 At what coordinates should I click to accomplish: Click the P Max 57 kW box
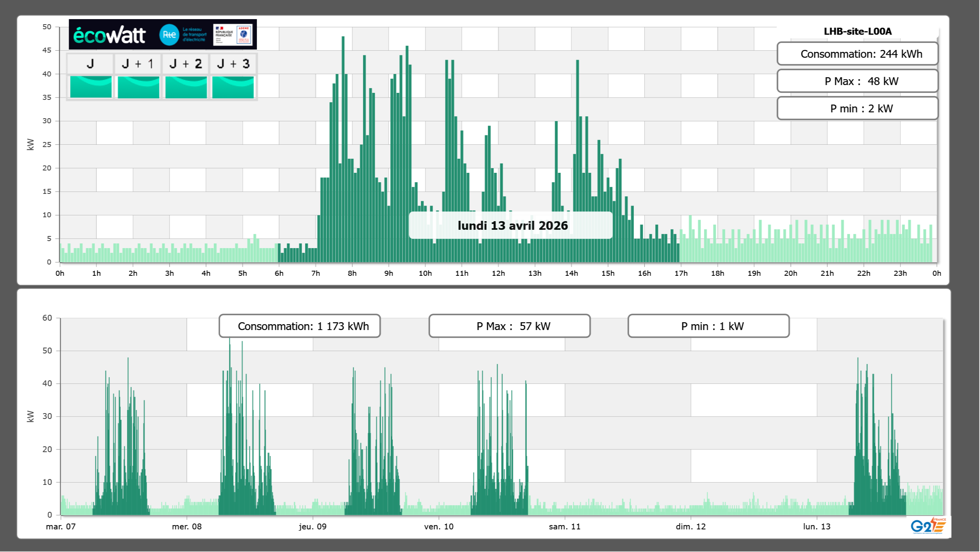(509, 326)
